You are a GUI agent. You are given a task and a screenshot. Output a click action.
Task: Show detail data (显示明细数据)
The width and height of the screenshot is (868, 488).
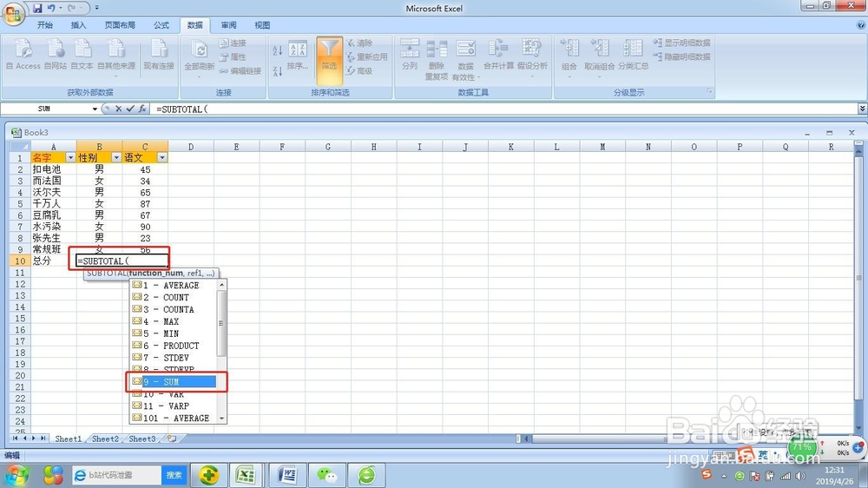tap(682, 43)
